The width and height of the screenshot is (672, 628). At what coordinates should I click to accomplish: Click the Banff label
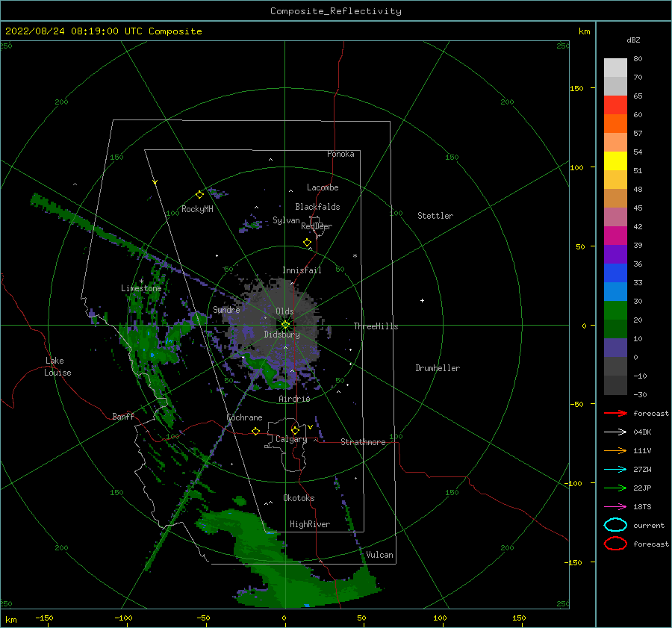(x=123, y=416)
